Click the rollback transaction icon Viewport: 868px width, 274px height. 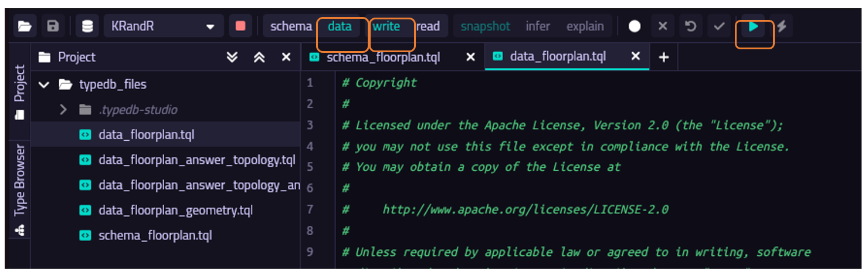690,26
